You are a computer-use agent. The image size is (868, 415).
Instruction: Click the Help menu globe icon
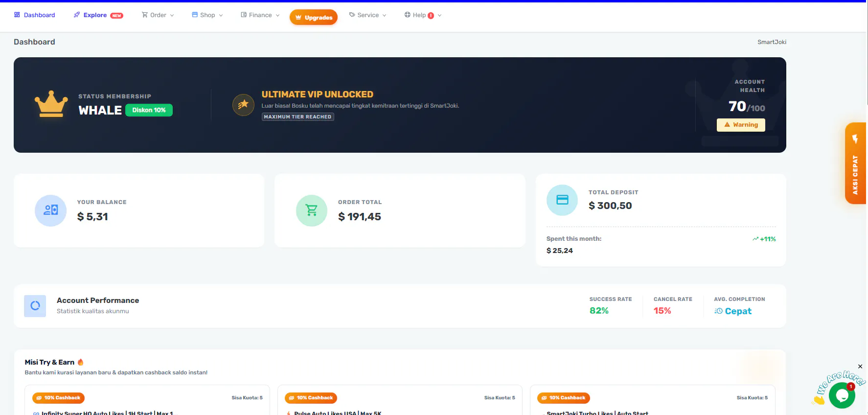[x=408, y=15]
